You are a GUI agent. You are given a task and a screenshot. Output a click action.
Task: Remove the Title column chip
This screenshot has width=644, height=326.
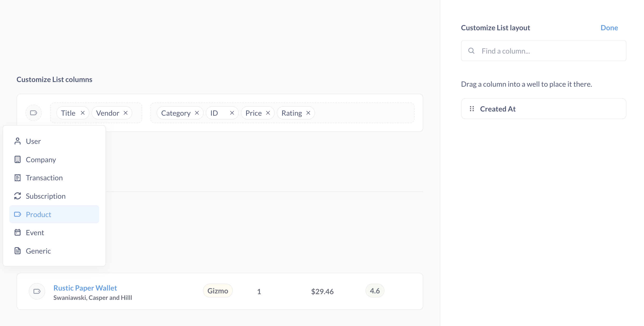[83, 113]
